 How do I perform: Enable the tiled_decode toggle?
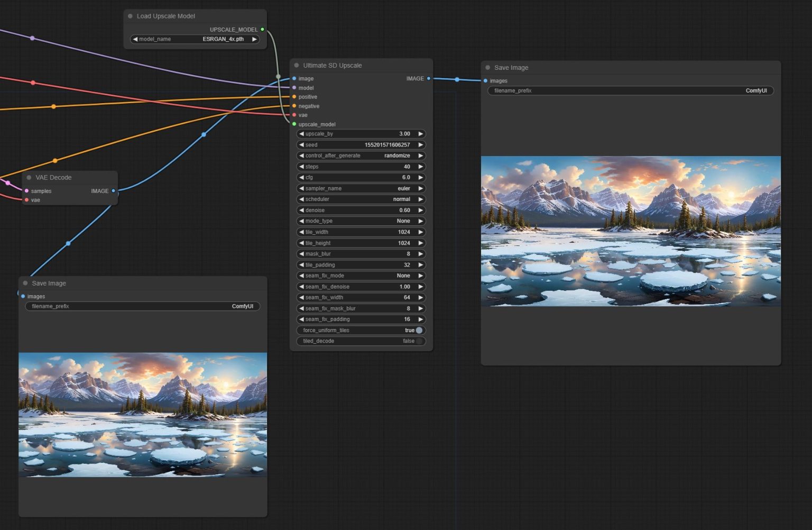(x=419, y=341)
